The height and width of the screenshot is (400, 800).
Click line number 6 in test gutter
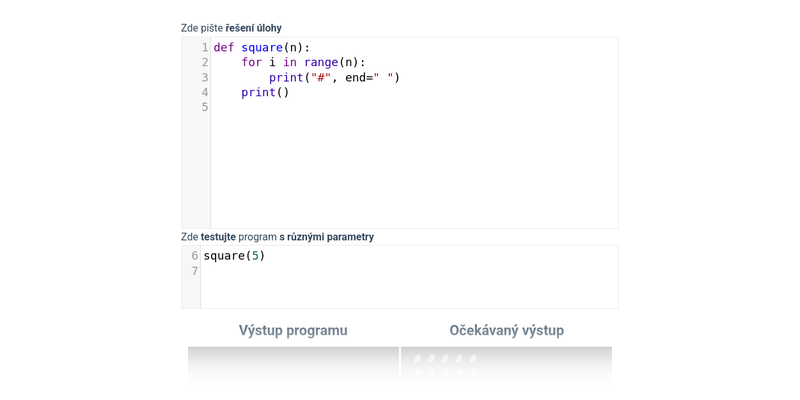[194, 256]
